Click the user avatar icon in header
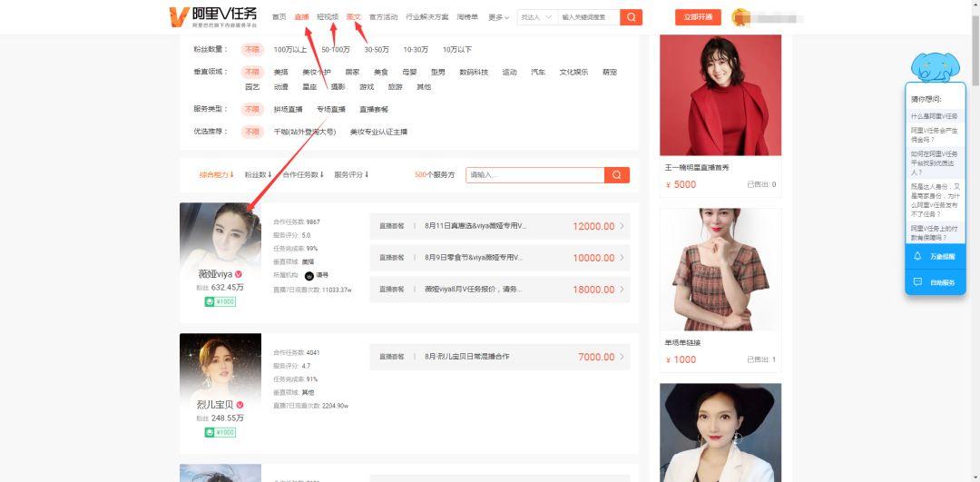 pos(740,17)
